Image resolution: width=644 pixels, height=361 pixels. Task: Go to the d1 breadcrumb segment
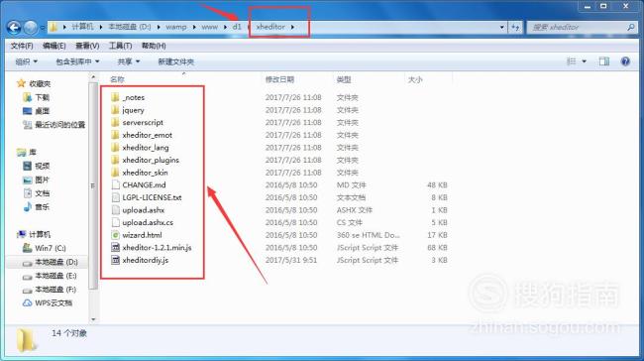pos(237,27)
